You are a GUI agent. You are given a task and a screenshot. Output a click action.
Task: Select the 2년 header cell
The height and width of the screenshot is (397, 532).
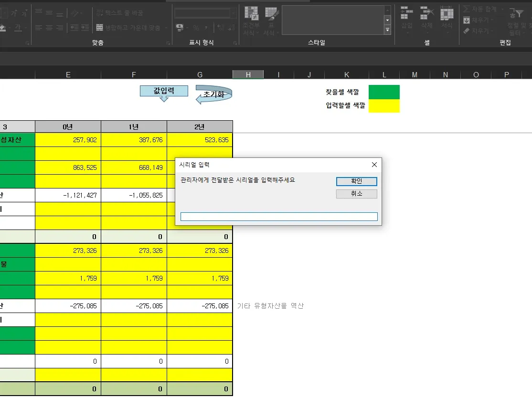point(200,127)
